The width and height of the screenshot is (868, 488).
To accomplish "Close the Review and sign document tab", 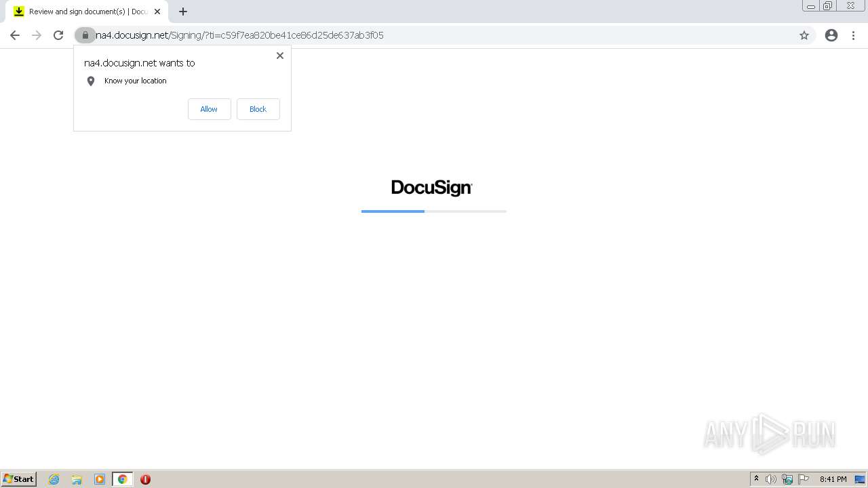I will 157,12.
